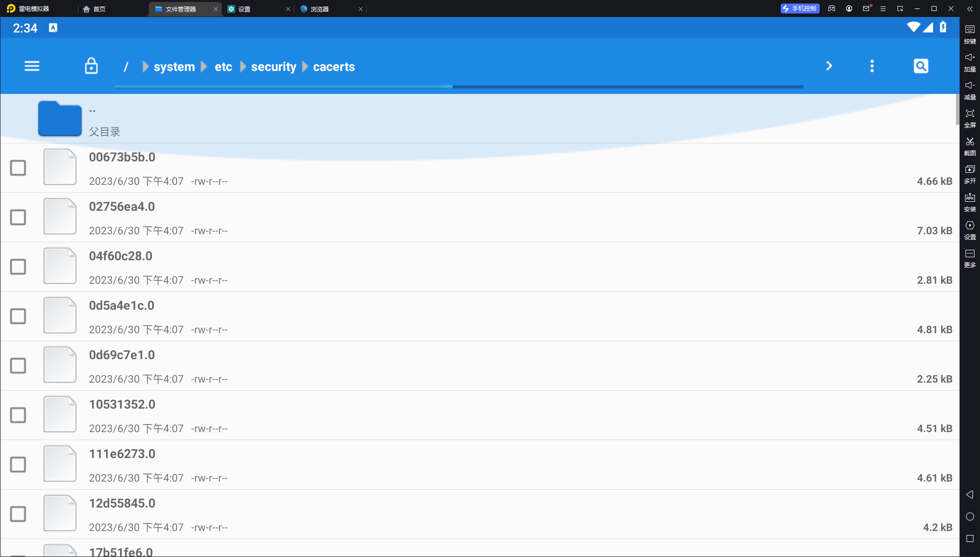Navigate to the system breadcrumb
This screenshot has height=557, width=980.
click(174, 67)
